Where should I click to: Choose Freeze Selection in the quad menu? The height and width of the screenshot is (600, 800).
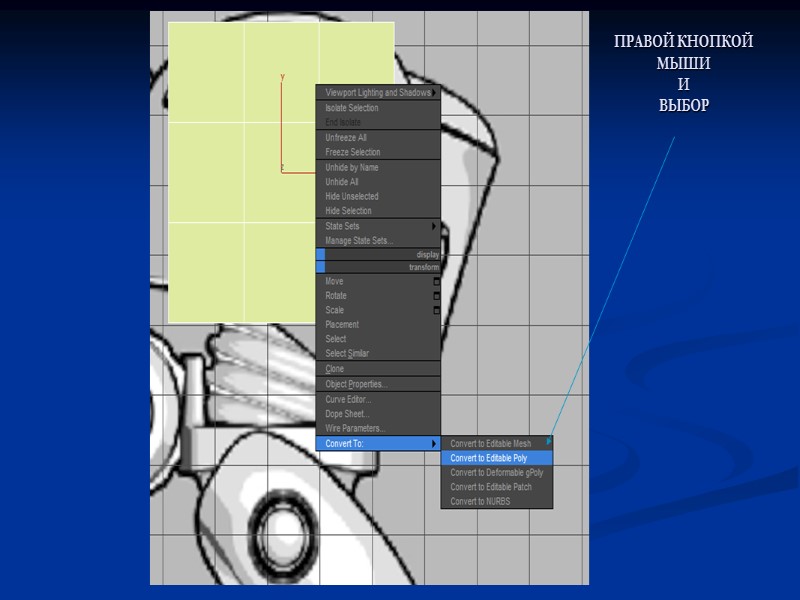(378, 152)
